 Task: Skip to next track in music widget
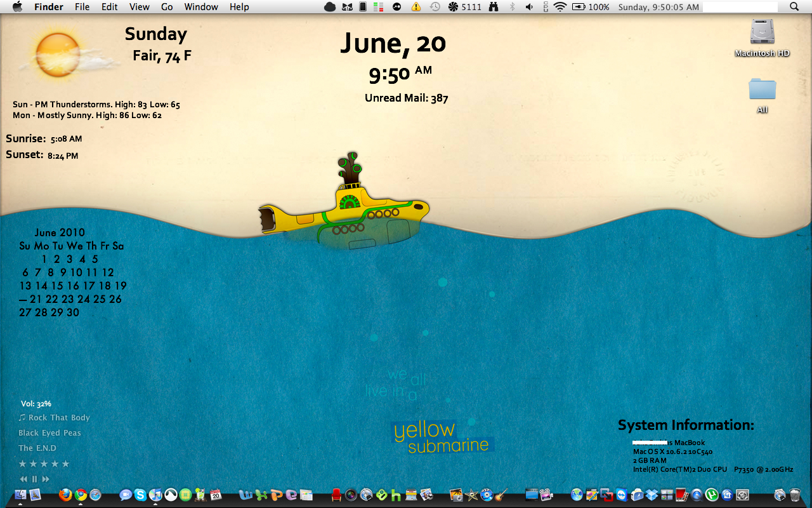click(x=46, y=479)
